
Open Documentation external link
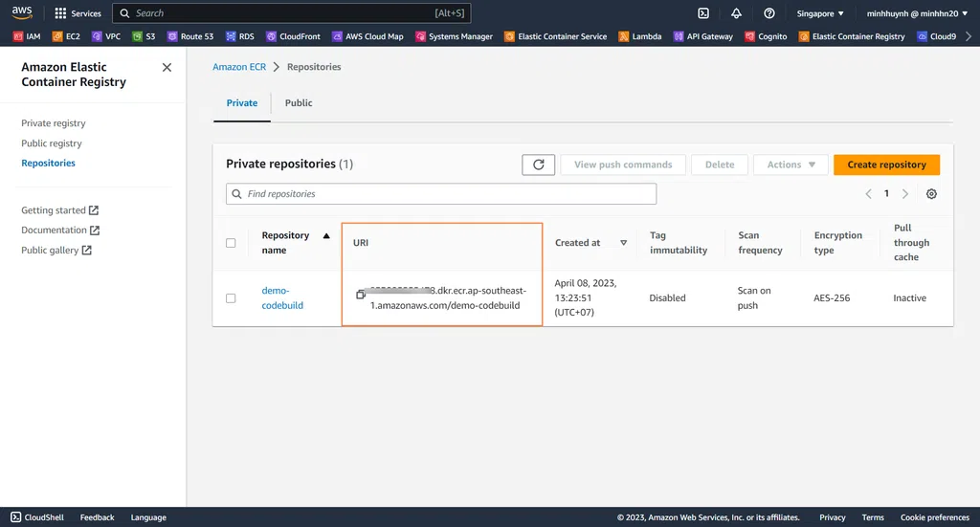pos(60,231)
